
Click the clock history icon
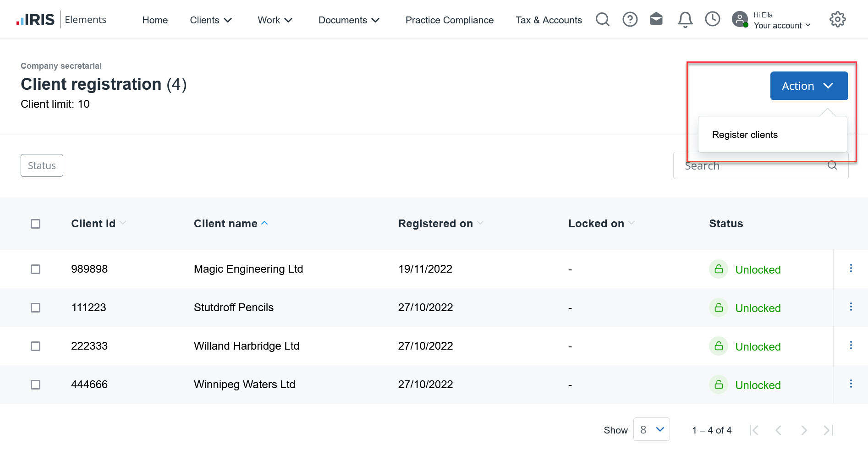(712, 19)
